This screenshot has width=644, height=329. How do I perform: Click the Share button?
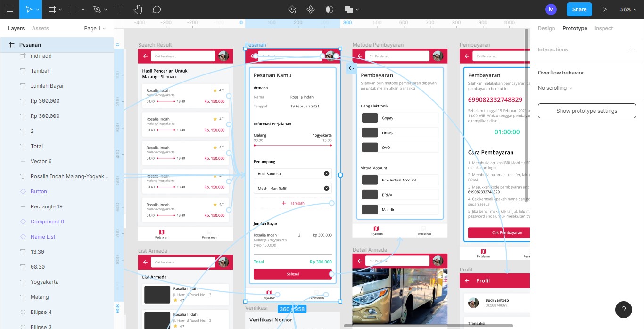point(579,9)
